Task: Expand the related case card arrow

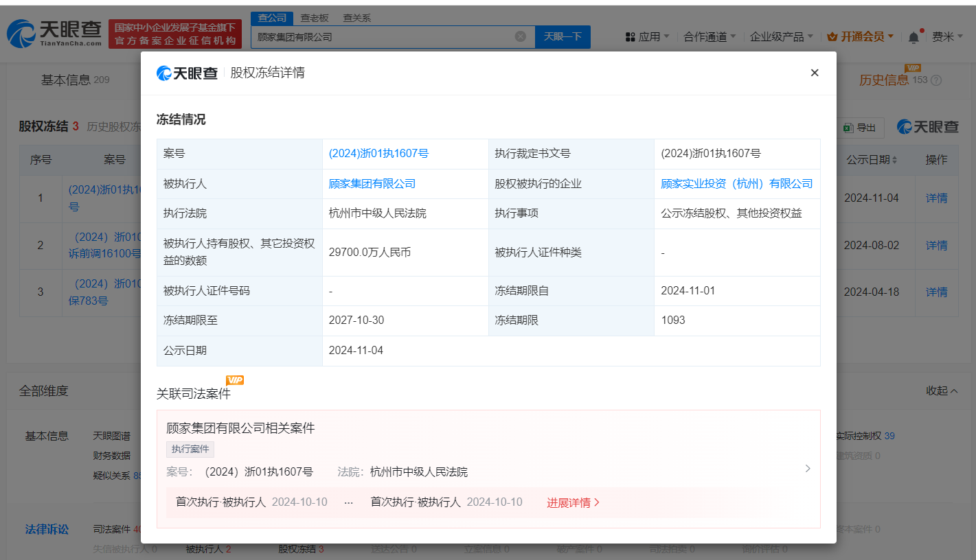Action: pyautogui.click(x=808, y=469)
